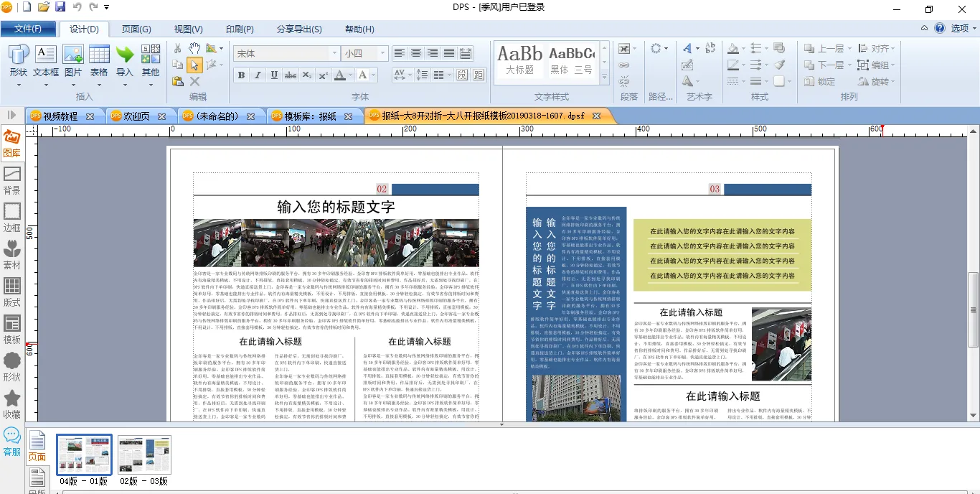Click the 锁定 lock button
This screenshot has width=980, height=494.
click(820, 82)
